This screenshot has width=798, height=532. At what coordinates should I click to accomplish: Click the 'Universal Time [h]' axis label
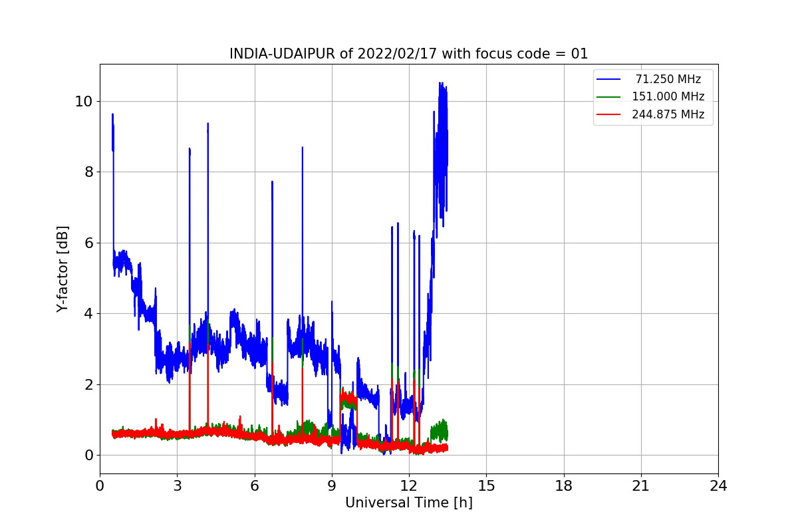click(408, 503)
